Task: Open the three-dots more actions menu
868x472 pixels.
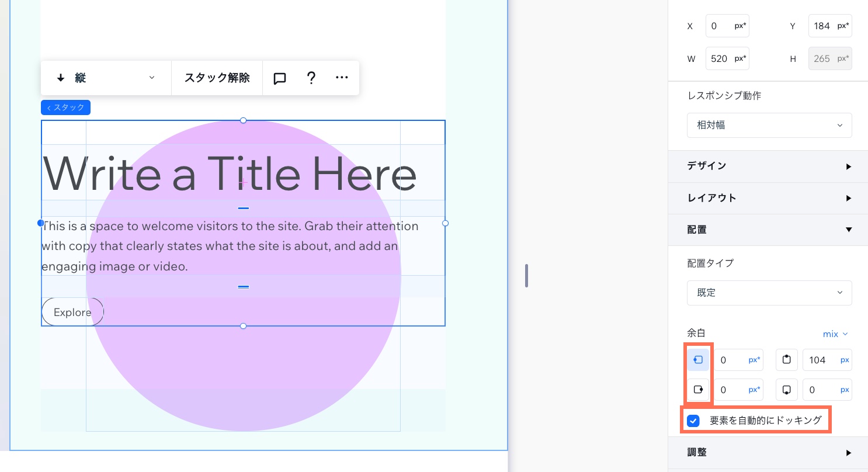Action: [342, 78]
